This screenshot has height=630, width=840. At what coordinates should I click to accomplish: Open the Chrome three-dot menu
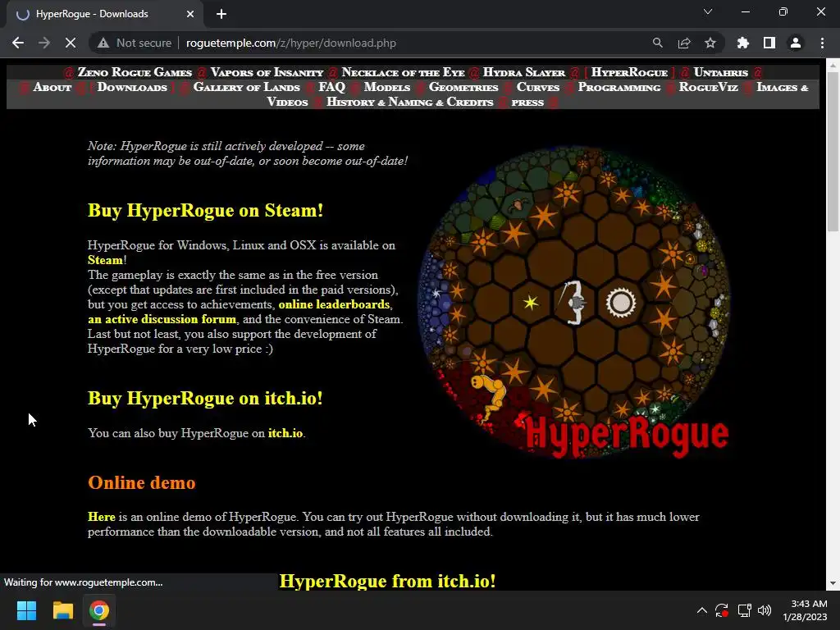[822, 43]
